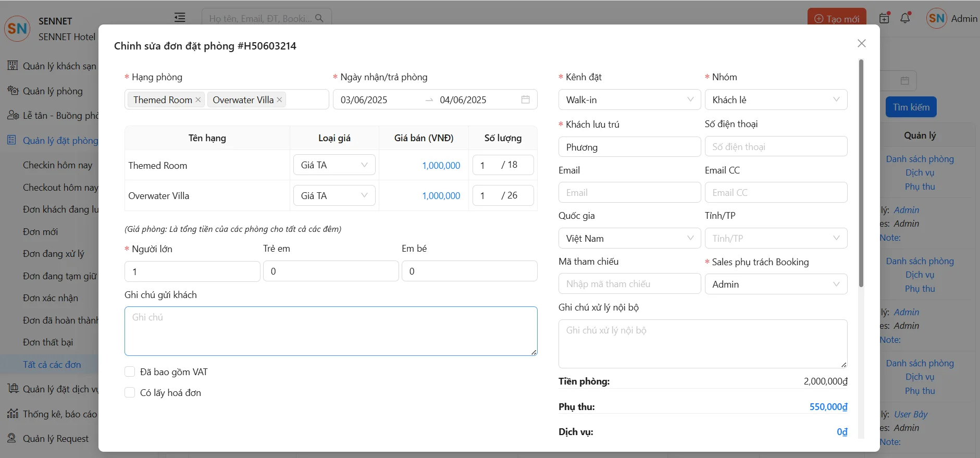The width and height of the screenshot is (980, 458).
Task: Open the calendar-plus icon in header
Action: (884, 18)
